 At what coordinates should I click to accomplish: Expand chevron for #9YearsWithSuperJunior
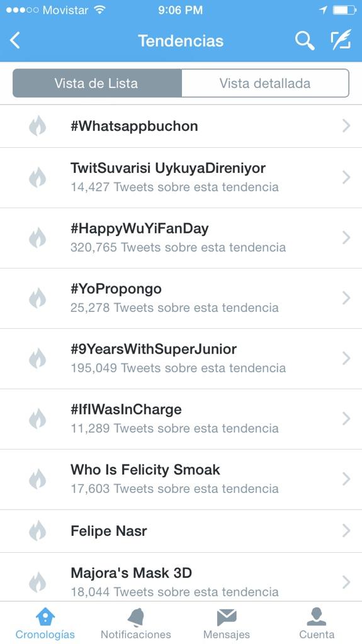(346, 358)
